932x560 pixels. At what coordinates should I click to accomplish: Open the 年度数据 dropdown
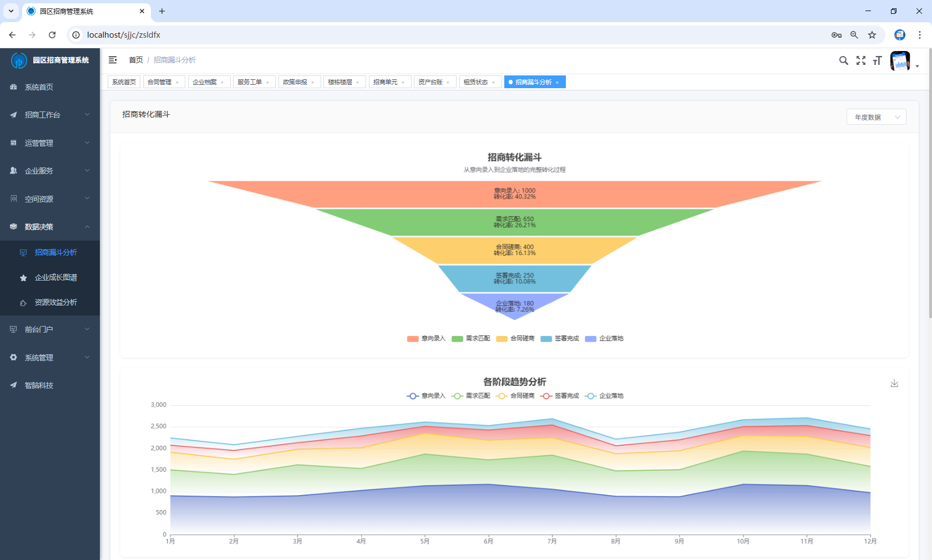(876, 117)
